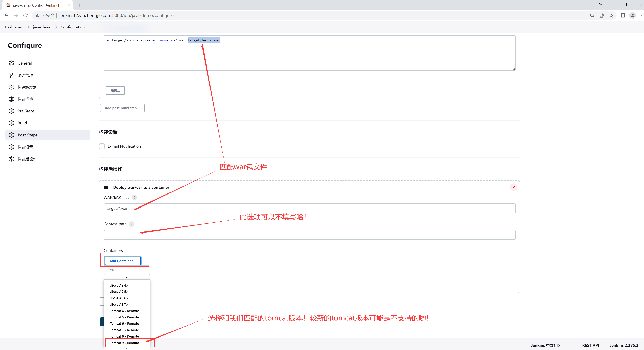Click the Context path help icon
Image resolution: width=644 pixels, height=350 pixels.
(x=132, y=224)
